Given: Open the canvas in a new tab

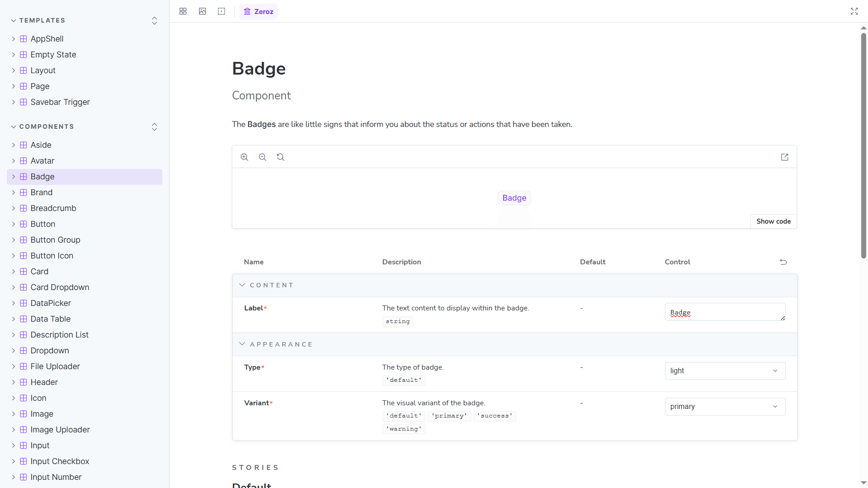Looking at the screenshot, I should 785,157.
